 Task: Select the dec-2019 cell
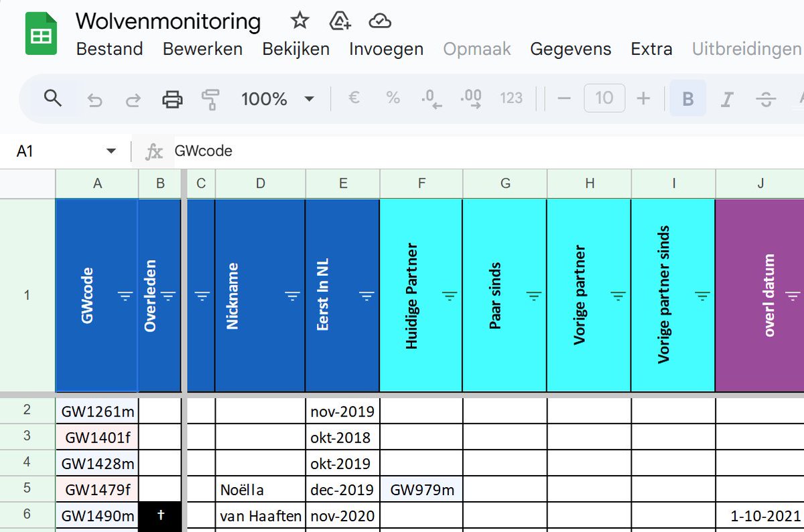click(342, 489)
